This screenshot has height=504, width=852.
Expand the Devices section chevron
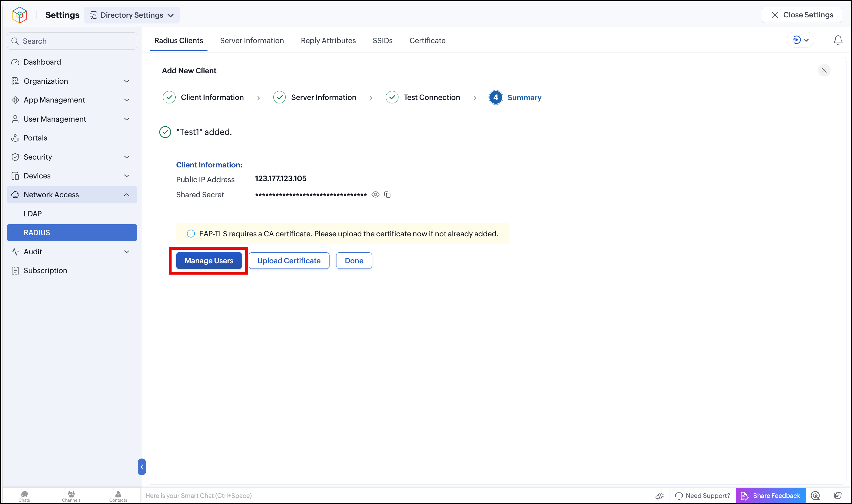(127, 176)
